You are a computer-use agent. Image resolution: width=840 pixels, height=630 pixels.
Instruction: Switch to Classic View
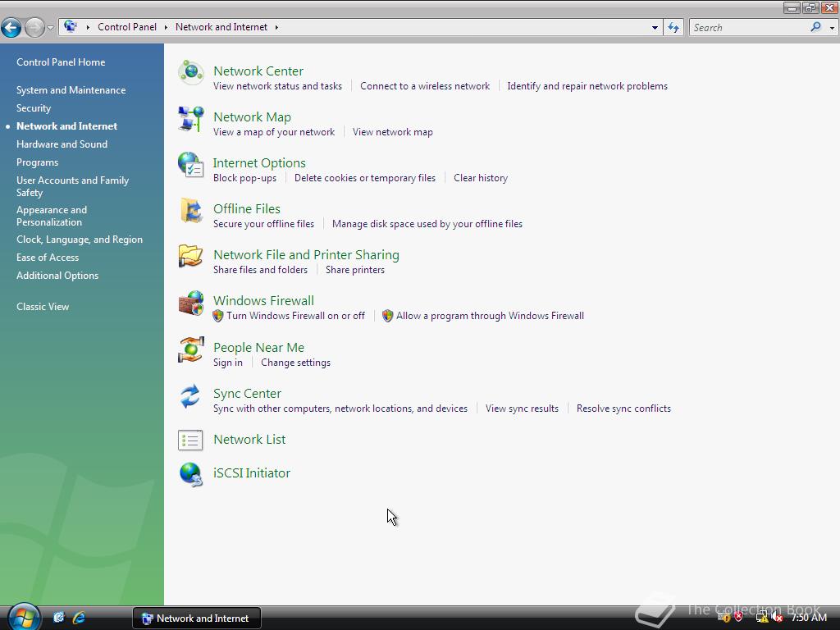click(43, 307)
